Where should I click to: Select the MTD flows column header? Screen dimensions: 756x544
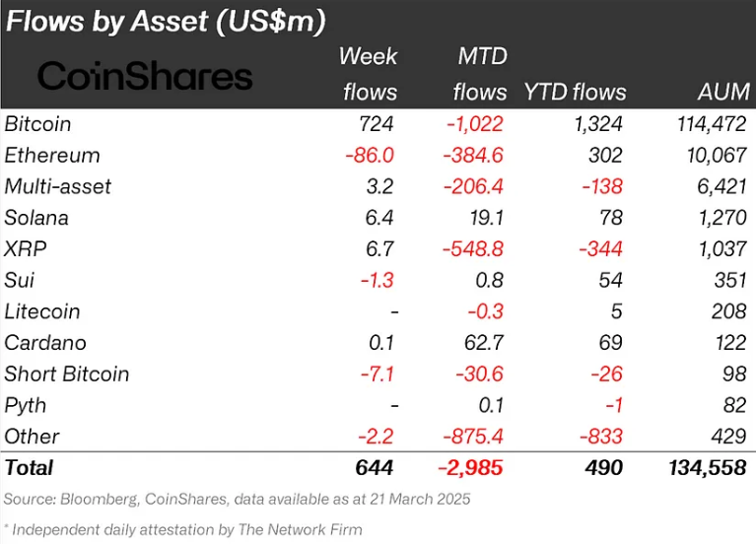pos(480,74)
